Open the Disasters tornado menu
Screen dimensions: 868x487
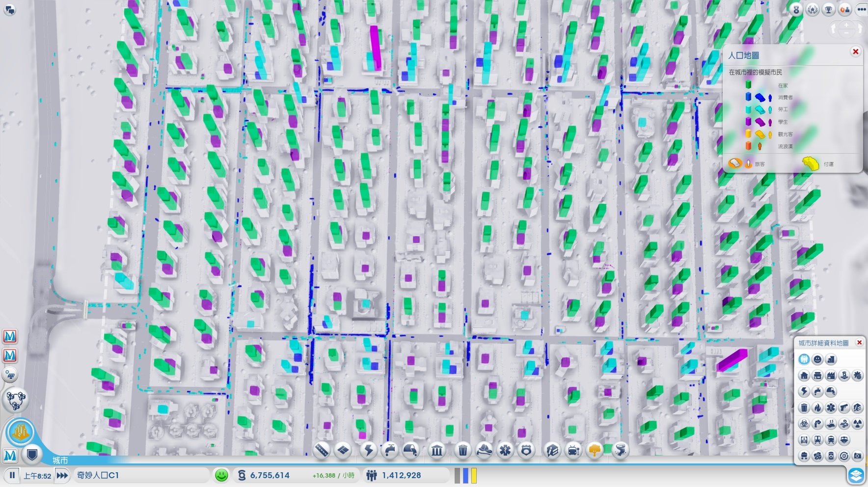coord(621,450)
